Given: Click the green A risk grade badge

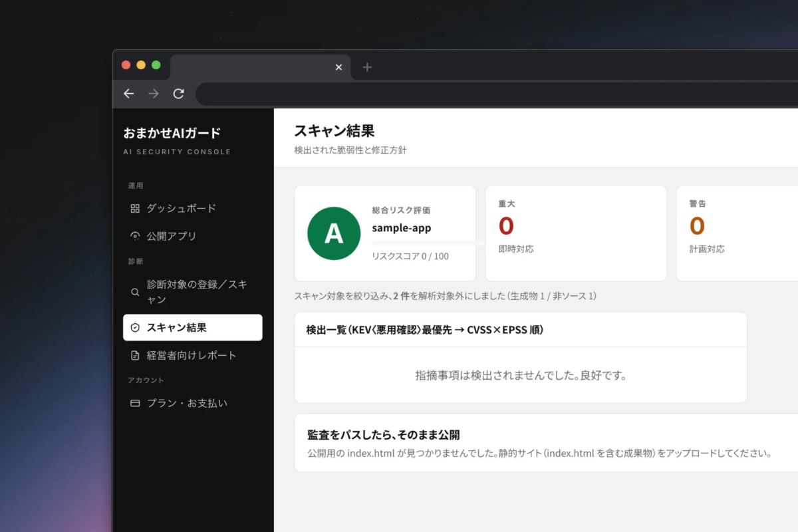Looking at the screenshot, I should point(334,233).
